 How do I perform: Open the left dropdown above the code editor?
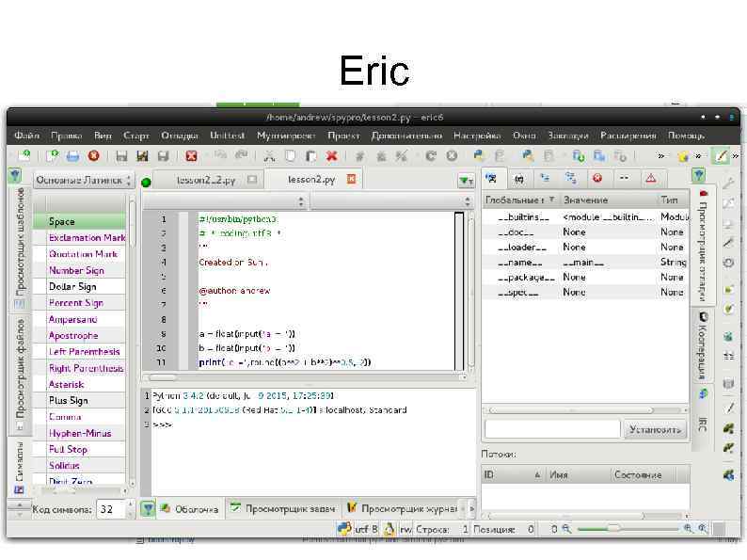tap(227, 202)
